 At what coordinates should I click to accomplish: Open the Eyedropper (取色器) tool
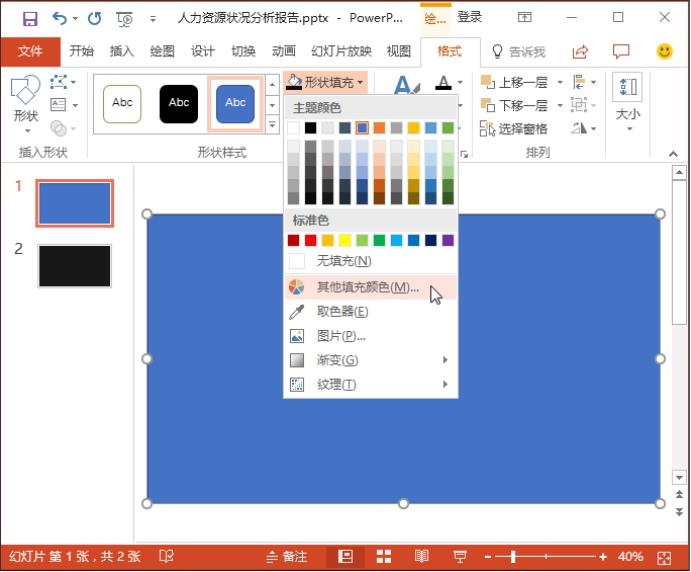coord(342,312)
